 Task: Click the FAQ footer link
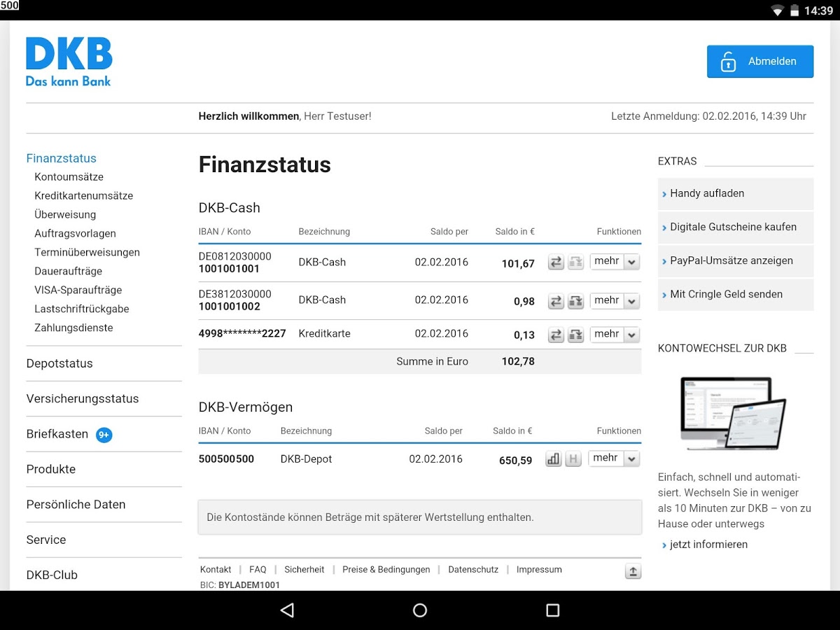(x=258, y=570)
